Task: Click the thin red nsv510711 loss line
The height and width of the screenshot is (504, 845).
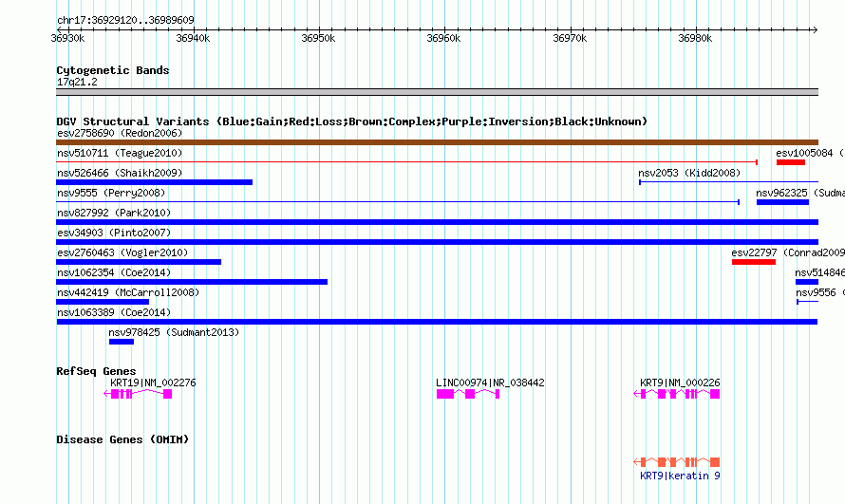Action: [x=407, y=162]
